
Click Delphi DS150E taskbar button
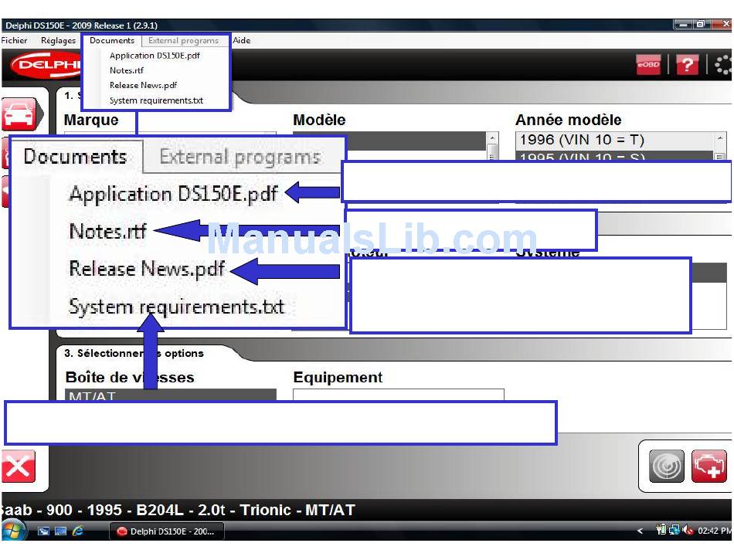(167, 531)
